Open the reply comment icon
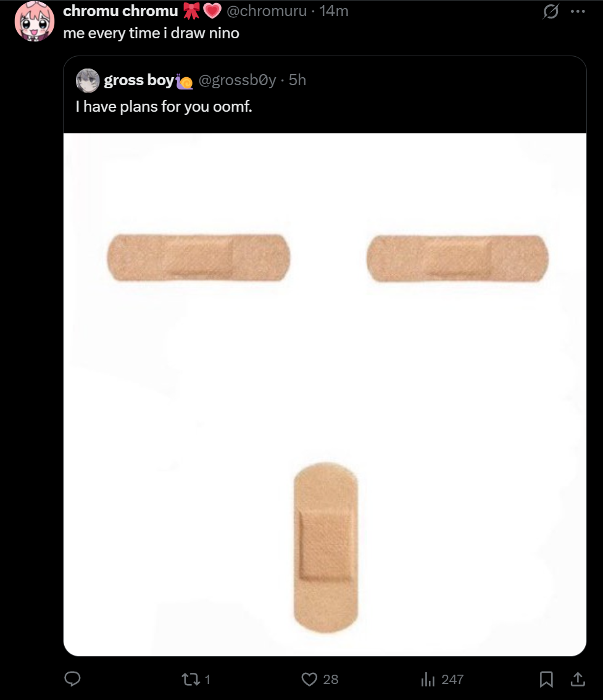 point(72,679)
